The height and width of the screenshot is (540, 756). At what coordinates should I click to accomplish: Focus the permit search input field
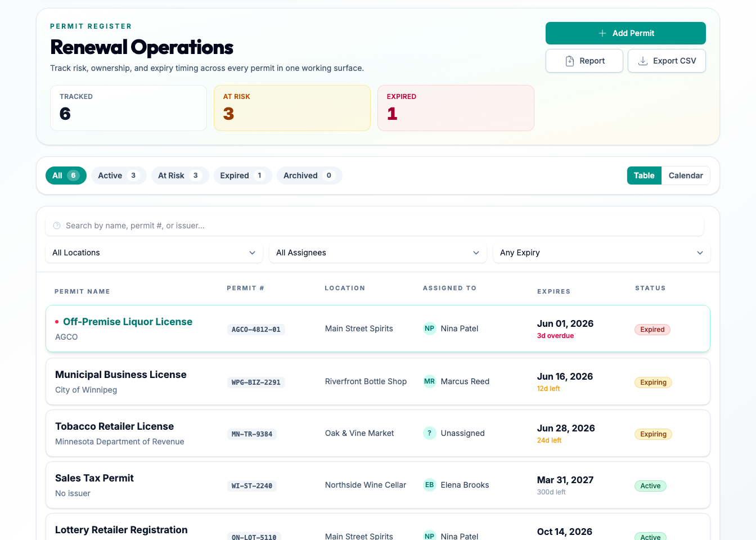coord(375,226)
